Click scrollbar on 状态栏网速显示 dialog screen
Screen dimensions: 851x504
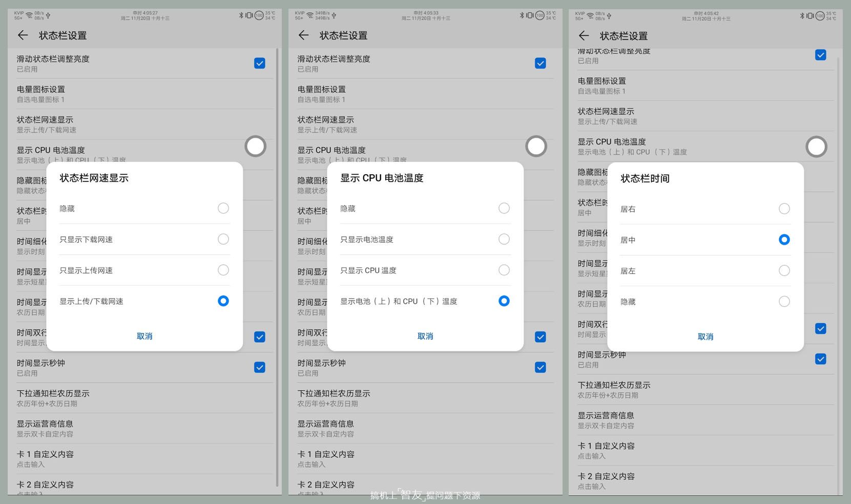click(x=277, y=267)
